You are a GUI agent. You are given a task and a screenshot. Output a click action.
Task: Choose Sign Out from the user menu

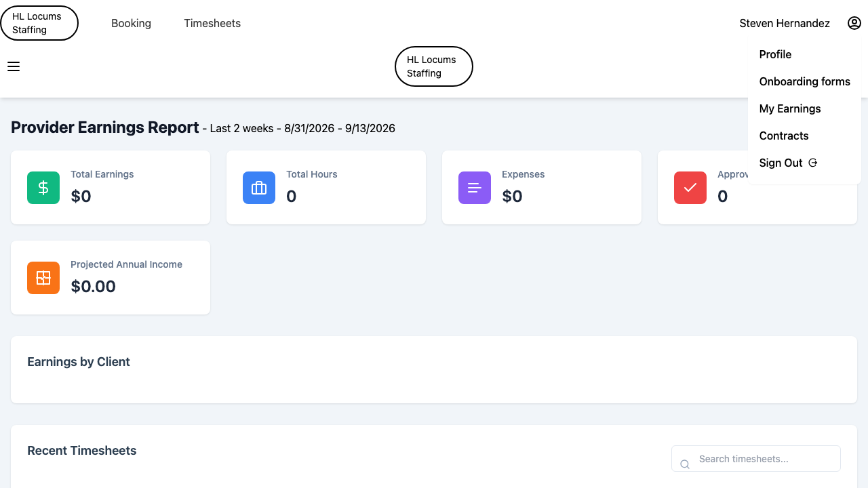(781, 163)
